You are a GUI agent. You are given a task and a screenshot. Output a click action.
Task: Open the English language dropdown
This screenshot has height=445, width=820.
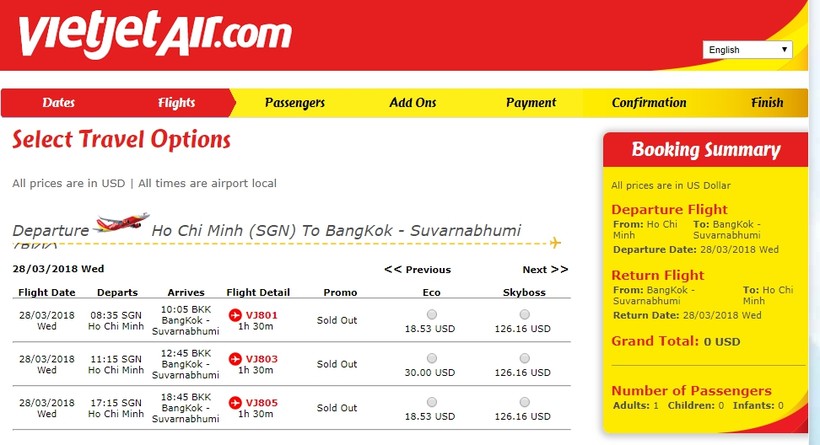[748, 49]
